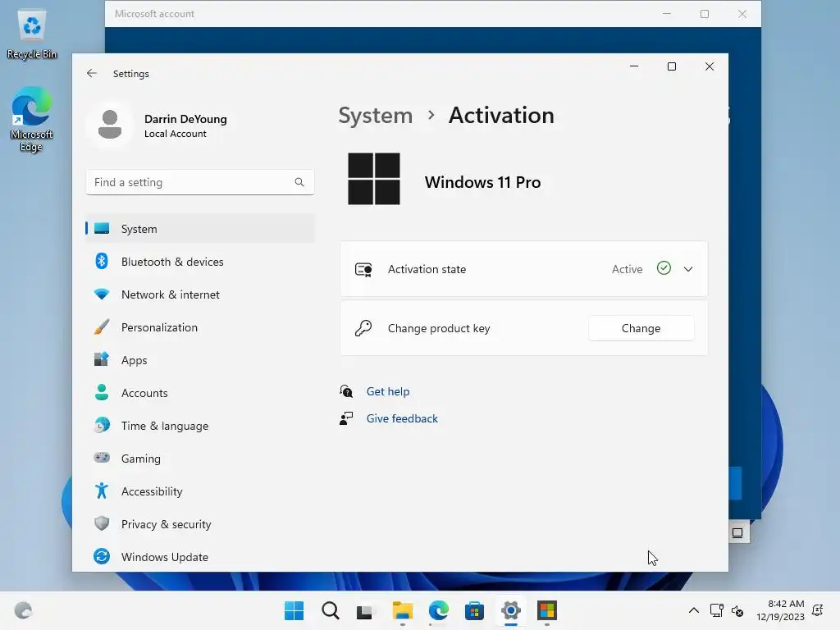Click the muted volume tray icon
The image size is (840, 630).
click(737, 610)
